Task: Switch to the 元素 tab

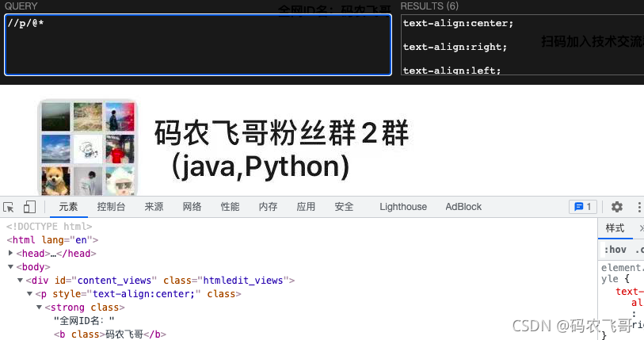Action: coord(68,207)
